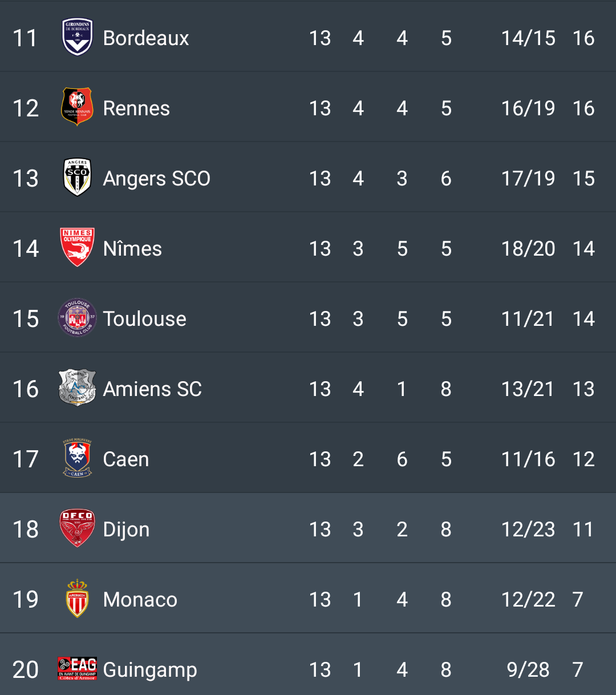
Task: Tap the Amiens SC crest
Action: pyautogui.click(x=77, y=388)
